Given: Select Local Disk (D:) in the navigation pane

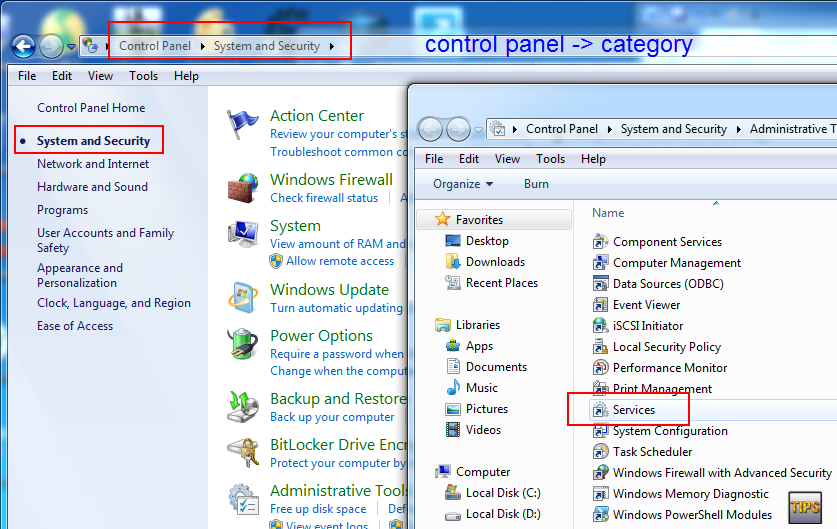Looking at the screenshot, I should coord(503,514).
